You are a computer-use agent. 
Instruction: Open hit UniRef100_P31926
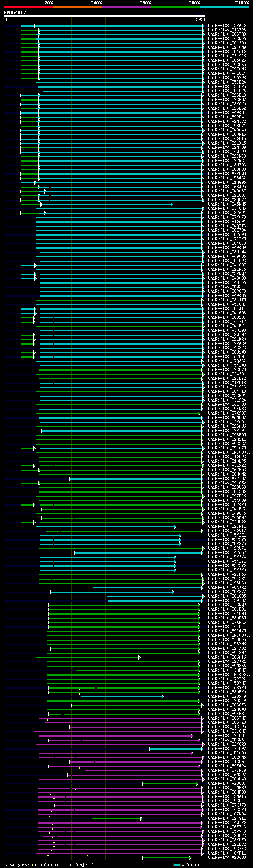click(227, 56)
